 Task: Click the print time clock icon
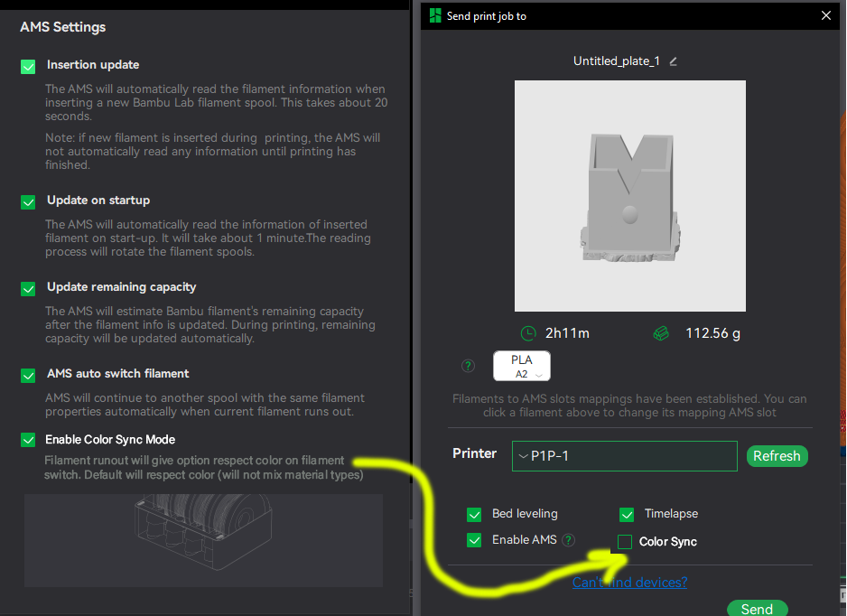coord(527,333)
